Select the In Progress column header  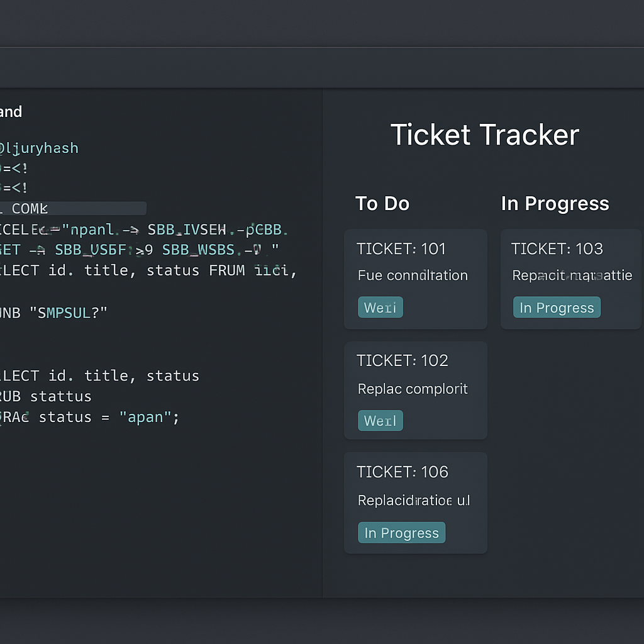pos(555,204)
